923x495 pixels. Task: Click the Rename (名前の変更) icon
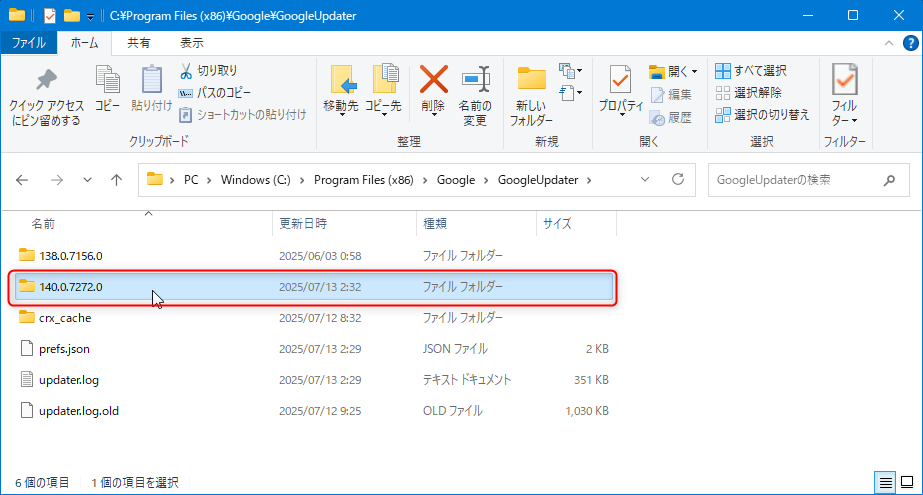pyautogui.click(x=476, y=79)
